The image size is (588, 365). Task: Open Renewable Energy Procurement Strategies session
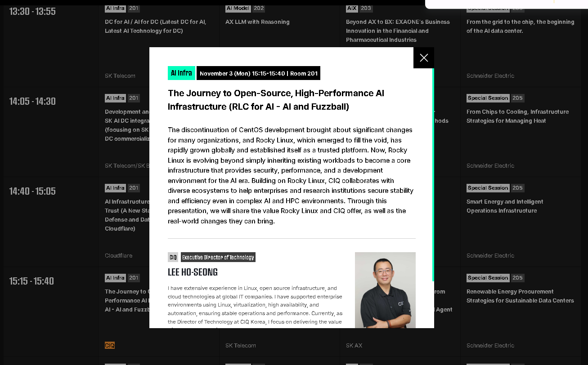click(x=520, y=296)
